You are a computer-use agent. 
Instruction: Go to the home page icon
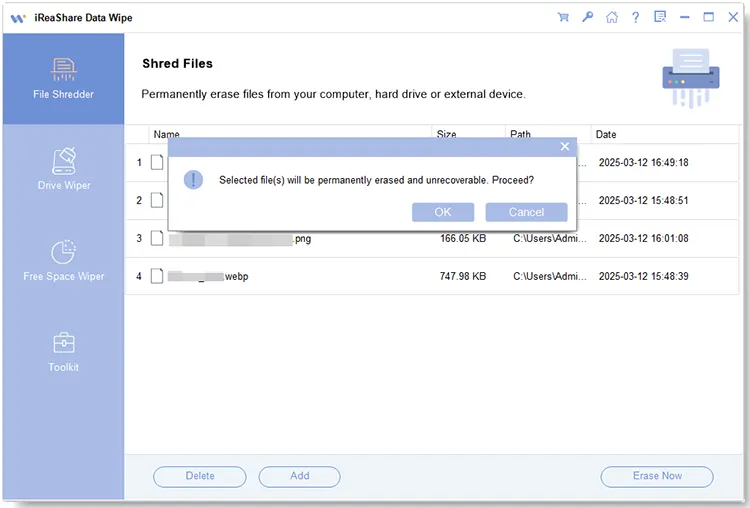click(x=612, y=17)
